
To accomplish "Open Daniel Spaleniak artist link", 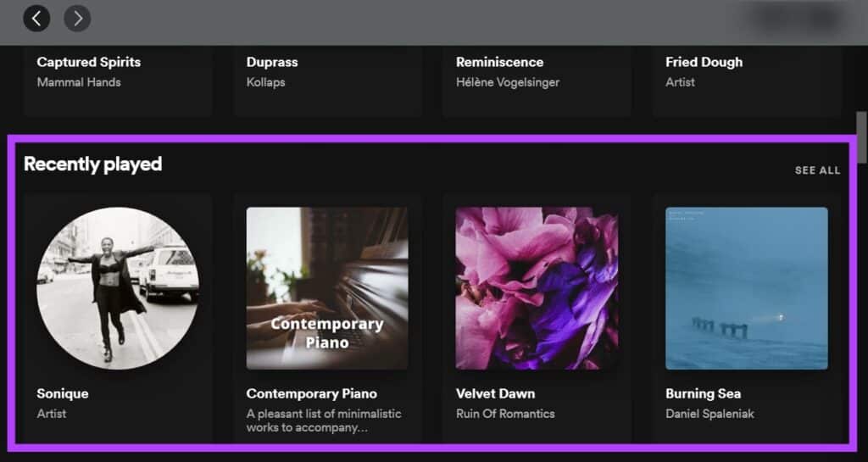I will pyautogui.click(x=709, y=414).
